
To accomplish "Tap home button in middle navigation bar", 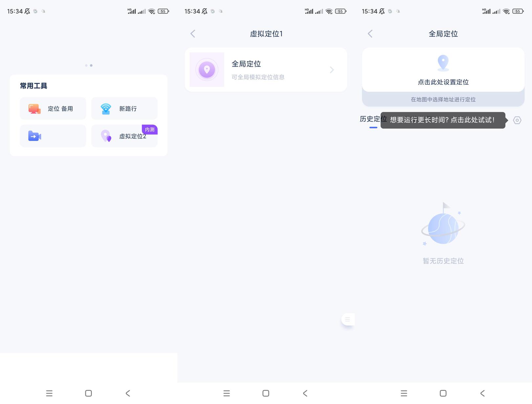I will 266,393.
